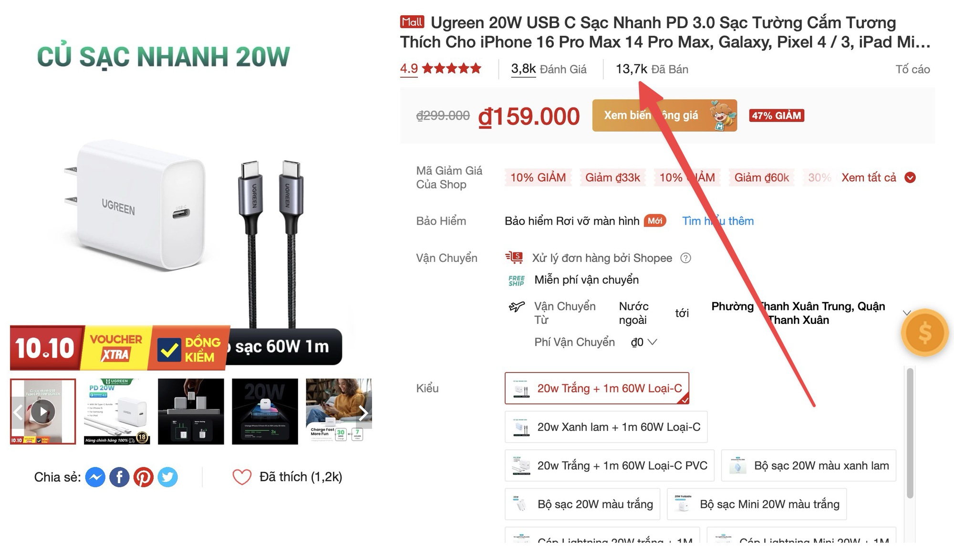Share the product on Twitter

click(168, 477)
